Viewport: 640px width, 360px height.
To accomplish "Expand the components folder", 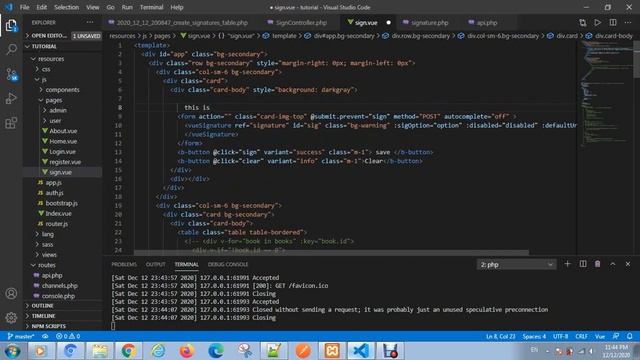I will pos(63,89).
